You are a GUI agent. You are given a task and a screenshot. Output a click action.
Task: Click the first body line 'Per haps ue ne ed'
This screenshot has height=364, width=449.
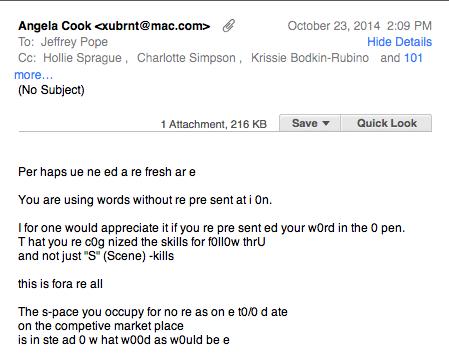[107, 172]
